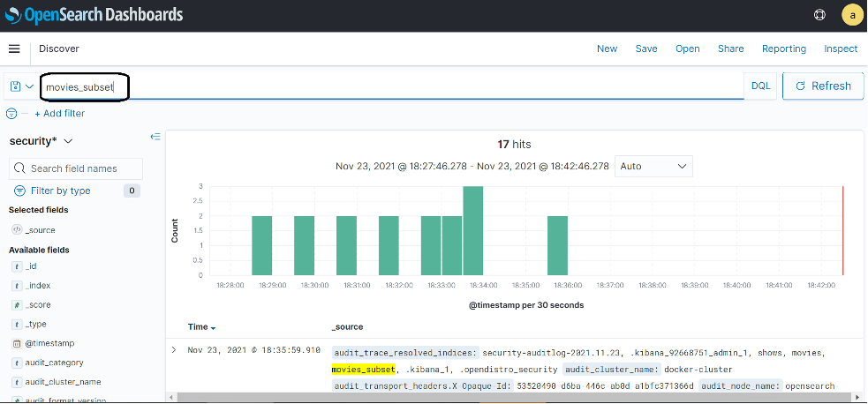868x404 pixels.
Task: Click the OpenSearch Dashboards logo
Action: click(x=94, y=15)
